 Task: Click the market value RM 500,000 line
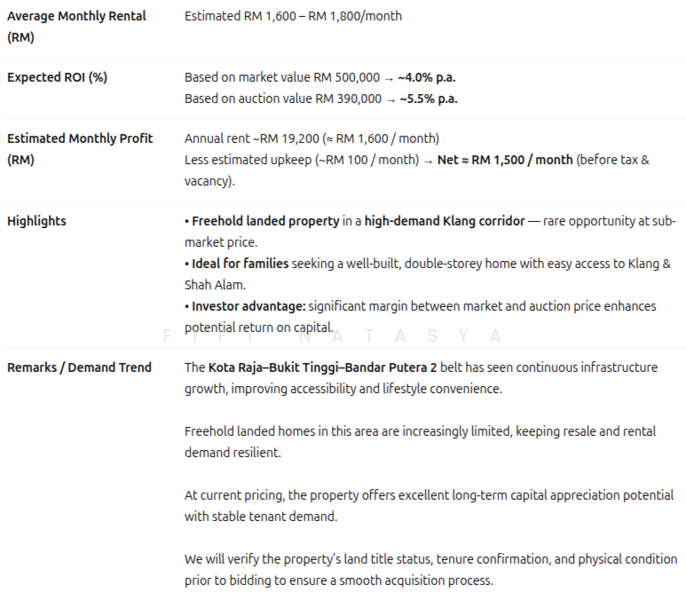click(282, 77)
